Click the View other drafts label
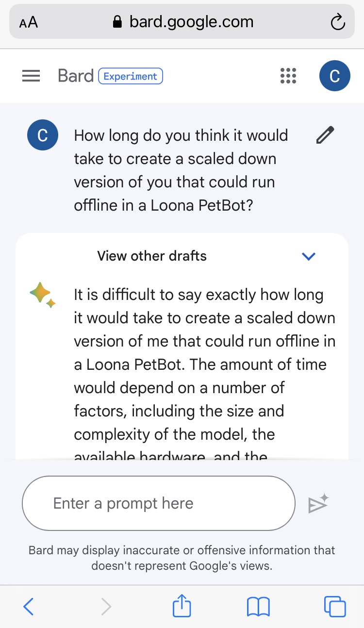 [x=152, y=256]
